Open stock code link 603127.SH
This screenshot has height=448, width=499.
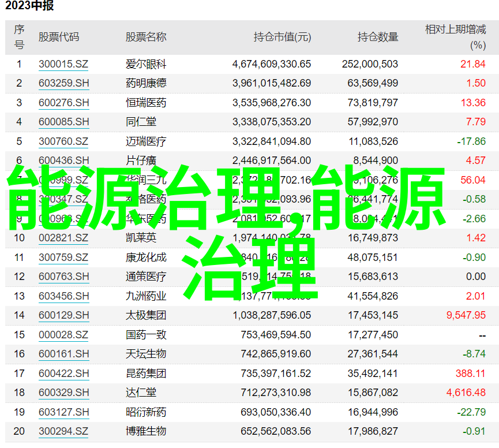click(x=63, y=412)
